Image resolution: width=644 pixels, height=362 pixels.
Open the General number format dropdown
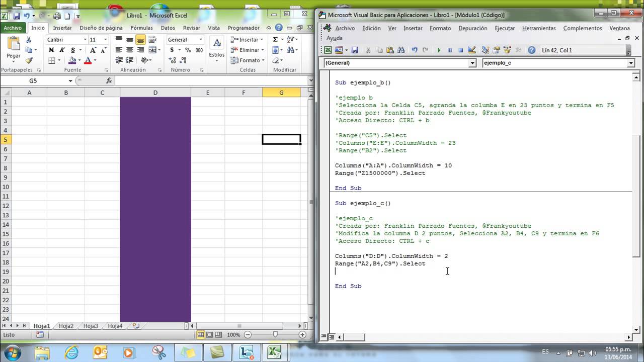click(201, 39)
